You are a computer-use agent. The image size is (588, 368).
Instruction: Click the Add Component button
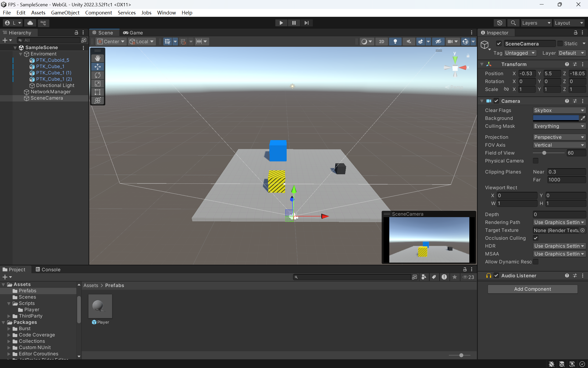532,289
